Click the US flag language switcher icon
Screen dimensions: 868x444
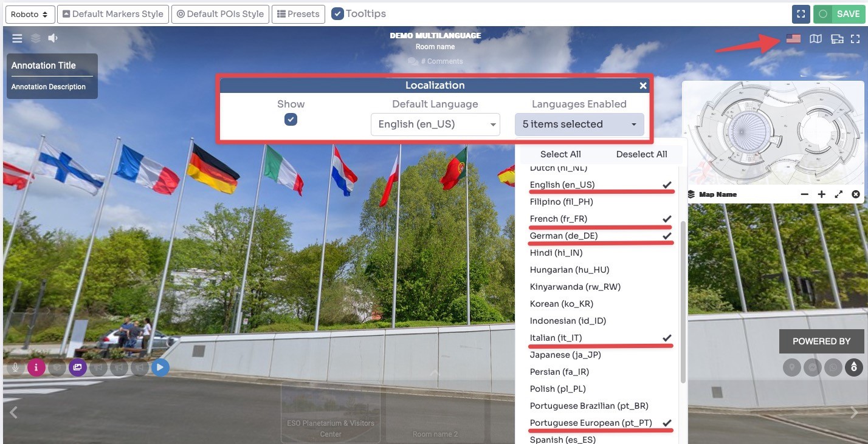click(793, 39)
